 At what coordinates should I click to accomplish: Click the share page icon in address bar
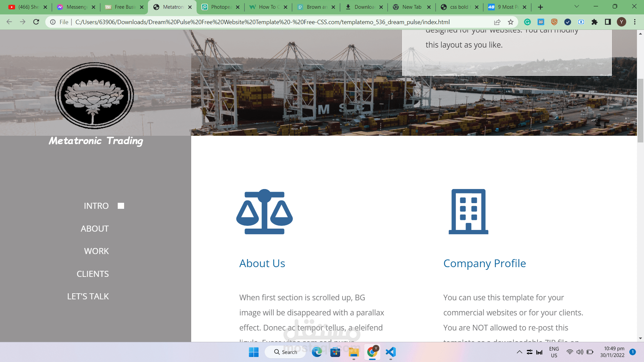coord(497,22)
